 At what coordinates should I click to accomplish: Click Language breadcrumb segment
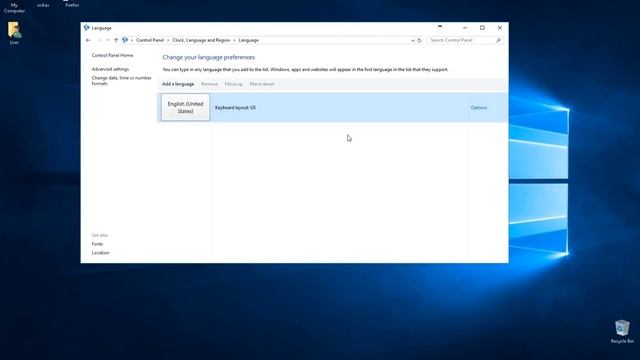click(x=249, y=40)
